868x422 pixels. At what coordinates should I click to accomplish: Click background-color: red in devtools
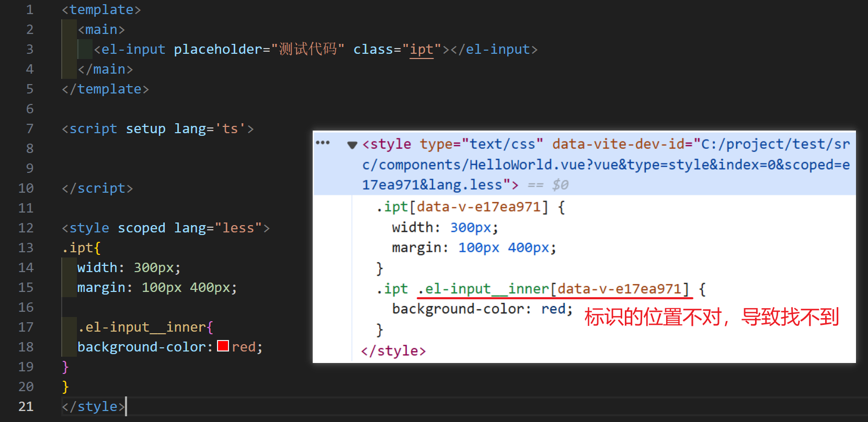(482, 309)
